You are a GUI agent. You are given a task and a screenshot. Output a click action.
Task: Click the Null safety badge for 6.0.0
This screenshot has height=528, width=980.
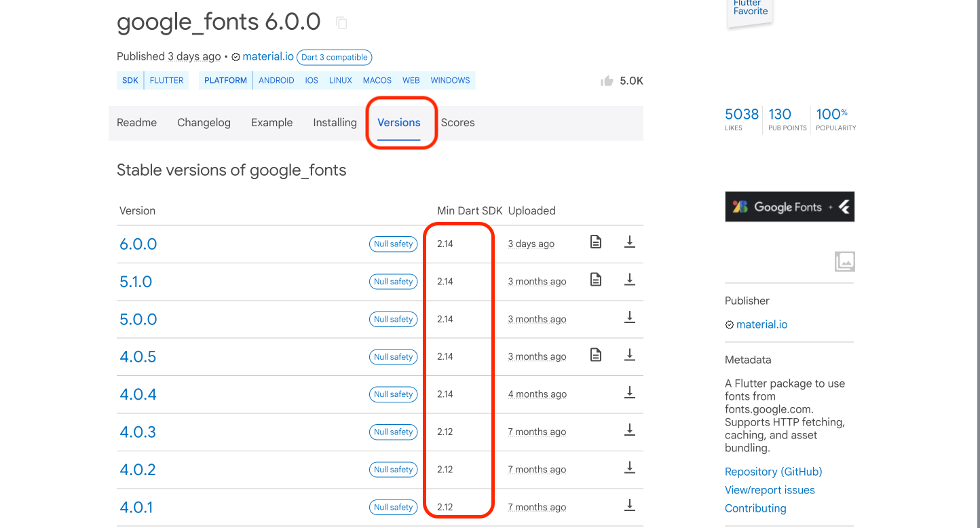(394, 244)
